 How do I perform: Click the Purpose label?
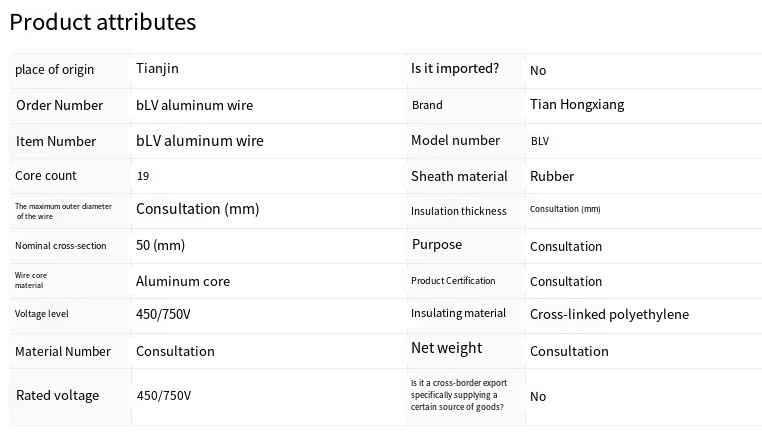437,245
